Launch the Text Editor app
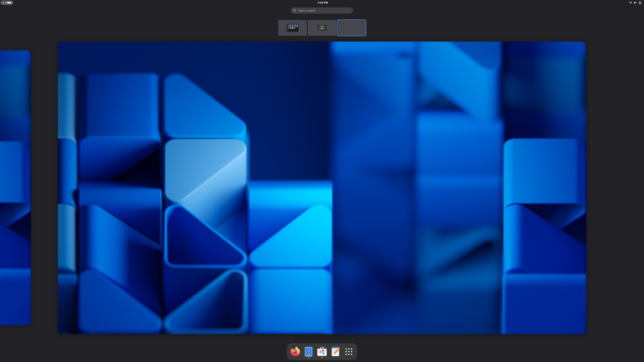Screen dimensions: 644x362 [x=335, y=351]
